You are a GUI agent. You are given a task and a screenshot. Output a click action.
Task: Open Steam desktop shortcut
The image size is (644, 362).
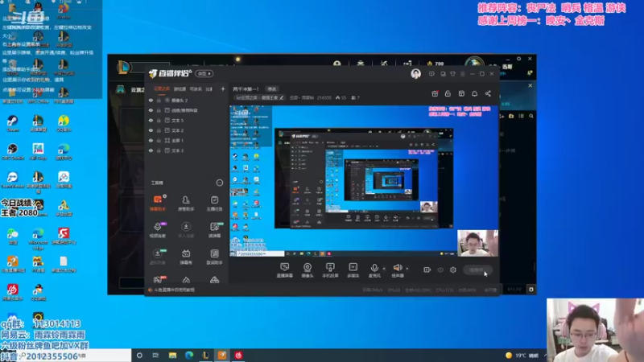point(13,124)
